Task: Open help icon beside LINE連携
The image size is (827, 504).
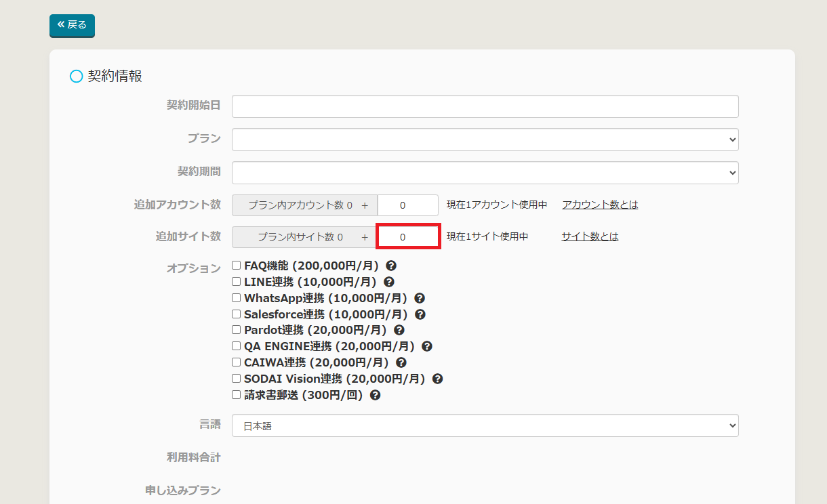Action: coord(389,282)
